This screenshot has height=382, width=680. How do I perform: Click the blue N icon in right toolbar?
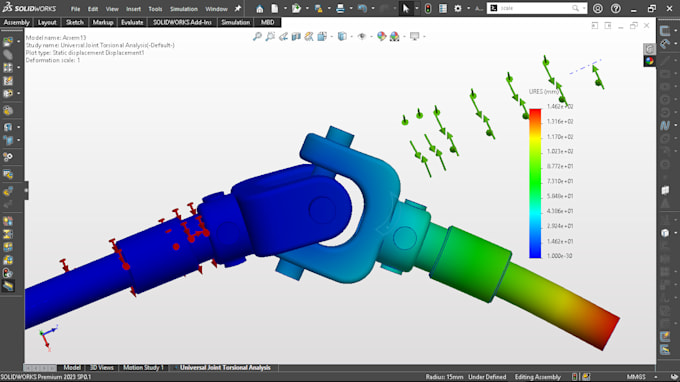pos(665,126)
